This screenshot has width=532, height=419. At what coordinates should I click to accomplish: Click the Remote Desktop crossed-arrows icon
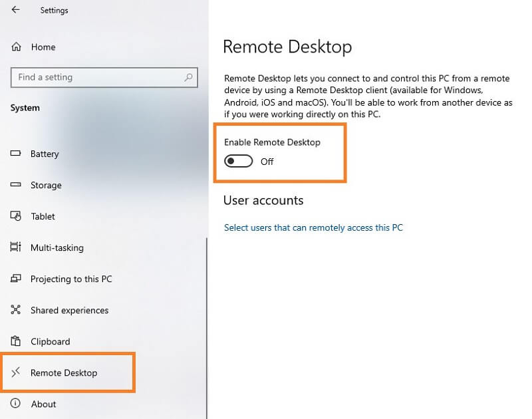tap(15, 372)
